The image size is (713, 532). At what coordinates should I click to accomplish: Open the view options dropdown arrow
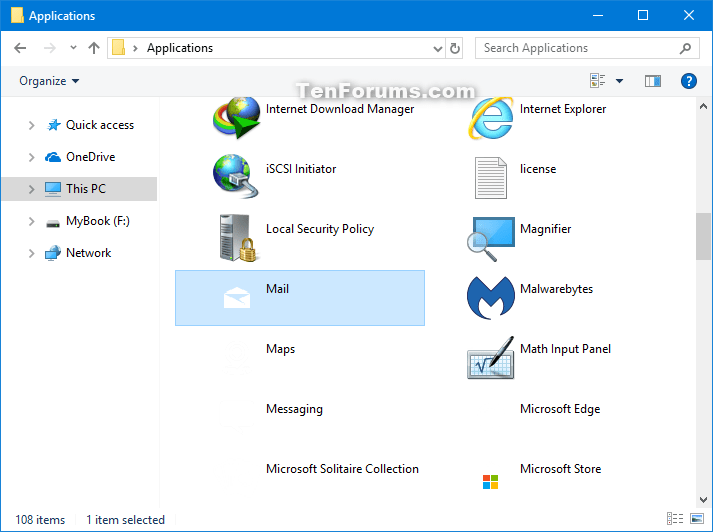pos(619,81)
